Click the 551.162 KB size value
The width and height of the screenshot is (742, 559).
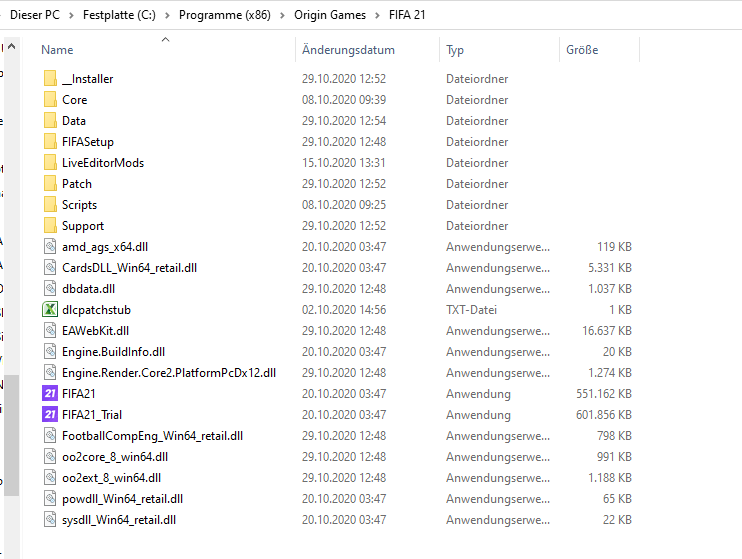[x=604, y=393]
